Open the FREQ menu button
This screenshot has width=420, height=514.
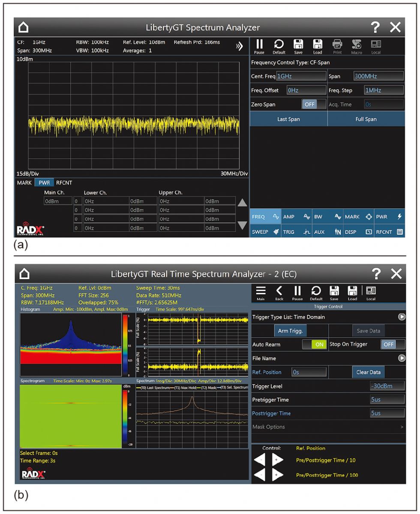(x=265, y=217)
